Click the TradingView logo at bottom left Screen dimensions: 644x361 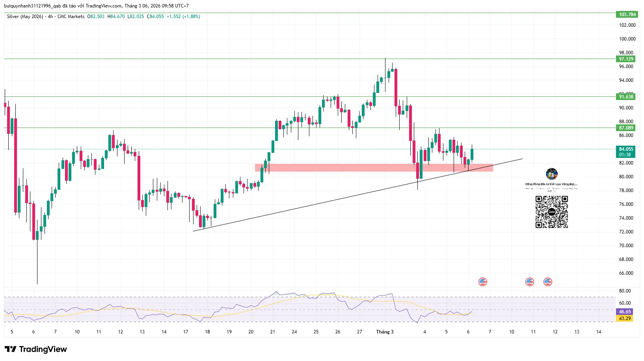click(x=36, y=349)
